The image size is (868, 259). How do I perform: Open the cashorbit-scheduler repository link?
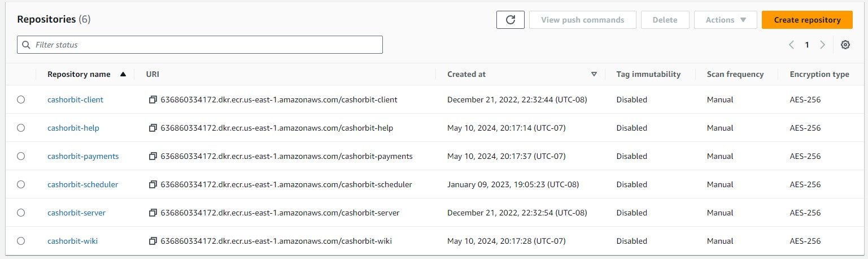tap(82, 184)
